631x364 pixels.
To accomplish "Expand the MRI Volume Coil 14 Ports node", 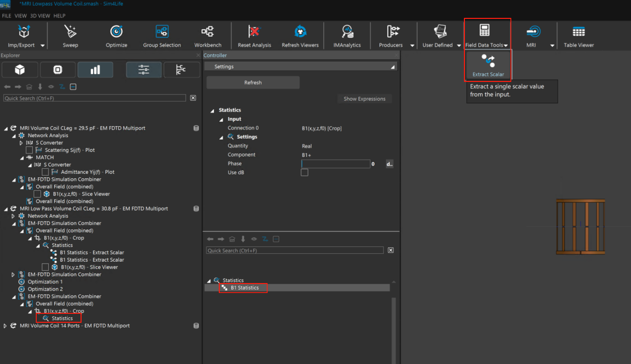I will pyautogui.click(x=5, y=326).
